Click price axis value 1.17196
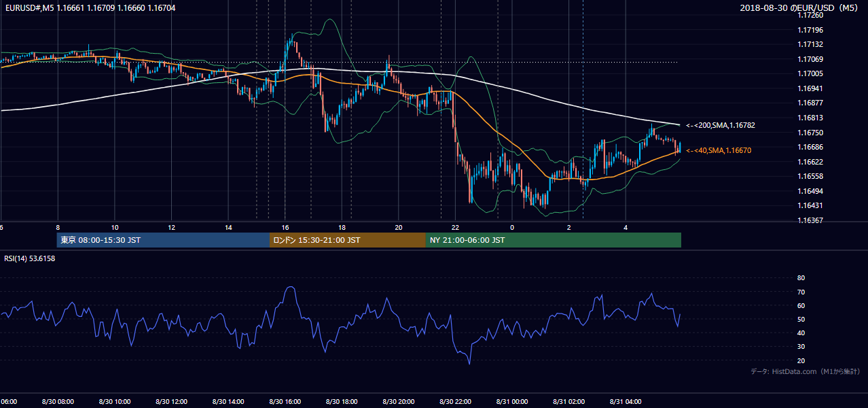Viewport: 868px width, 408px height. [810, 30]
